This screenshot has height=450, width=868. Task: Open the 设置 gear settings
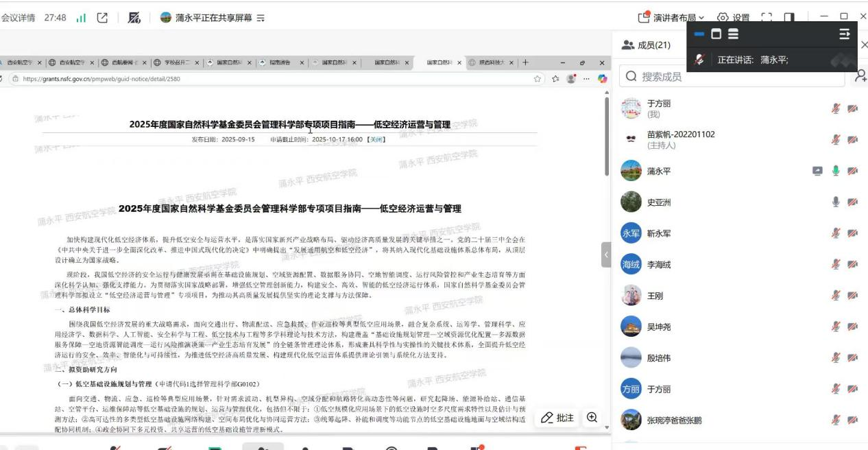point(733,18)
